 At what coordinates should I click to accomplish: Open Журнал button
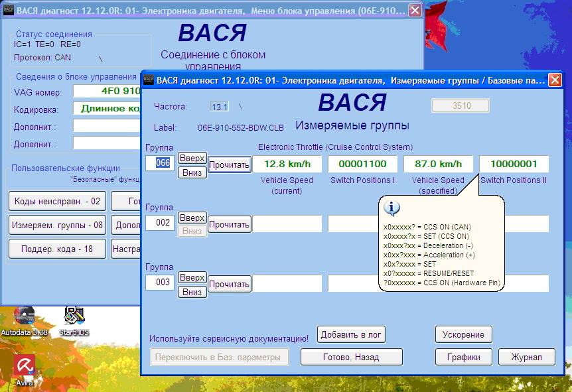[526, 357]
